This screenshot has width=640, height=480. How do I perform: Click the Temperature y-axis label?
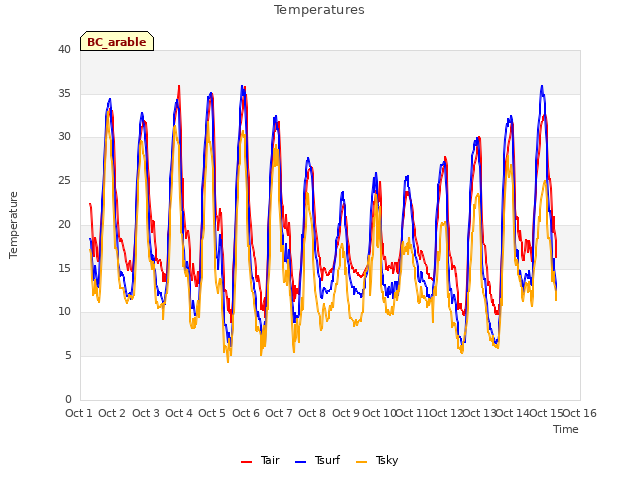(13, 225)
